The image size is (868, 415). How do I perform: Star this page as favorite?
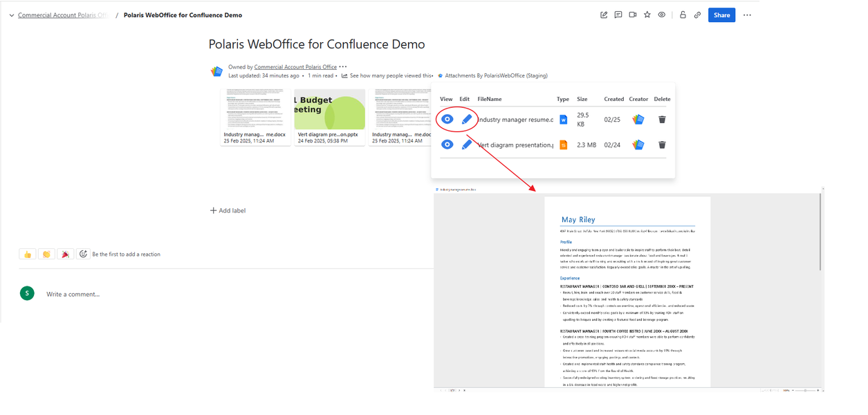pyautogui.click(x=647, y=15)
